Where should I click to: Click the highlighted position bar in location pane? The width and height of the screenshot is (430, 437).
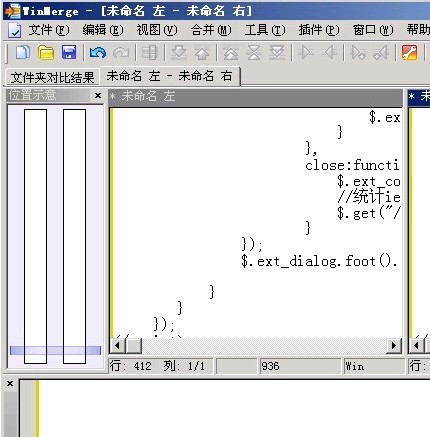pos(55,350)
